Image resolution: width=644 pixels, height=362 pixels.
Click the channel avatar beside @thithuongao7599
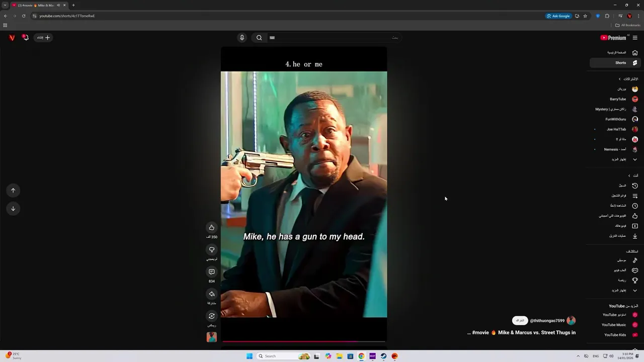pyautogui.click(x=571, y=320)
